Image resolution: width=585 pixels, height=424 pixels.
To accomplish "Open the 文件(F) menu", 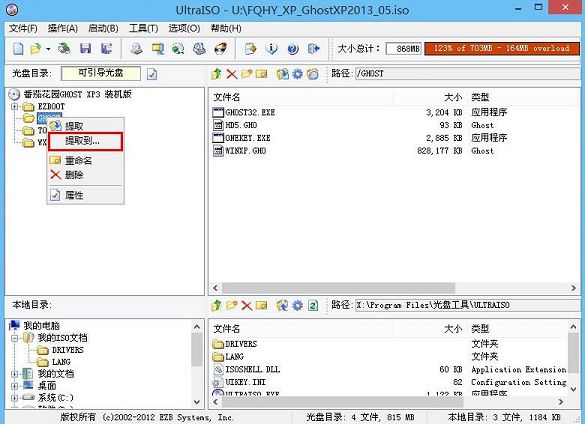I will pyautogui.click(x=23, y=28).
